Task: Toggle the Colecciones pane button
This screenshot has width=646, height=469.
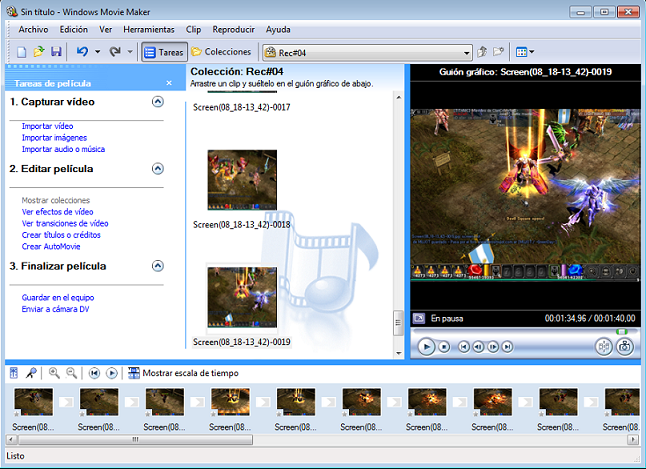Action: [x=221, y=52]
